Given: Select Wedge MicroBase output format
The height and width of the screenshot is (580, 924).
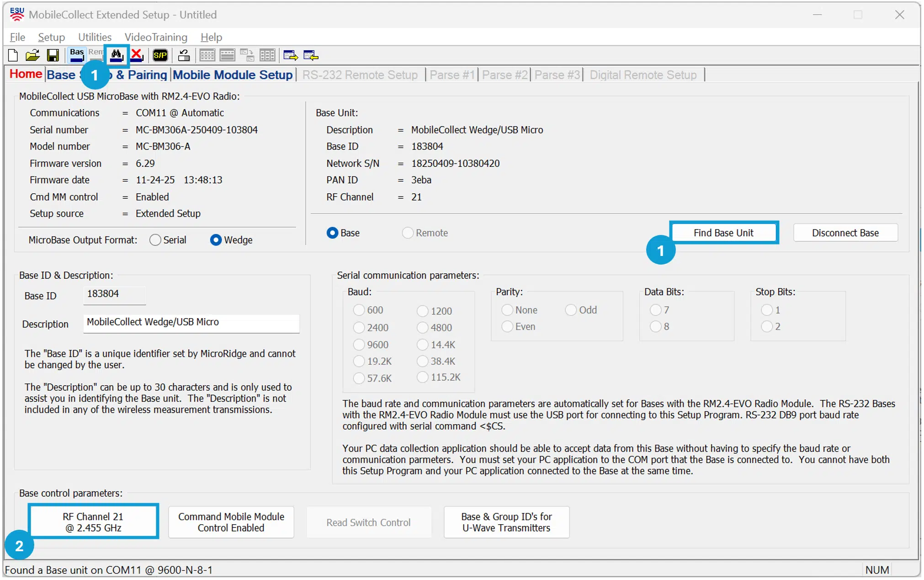Looking at the screenshot, I should 216,240.
